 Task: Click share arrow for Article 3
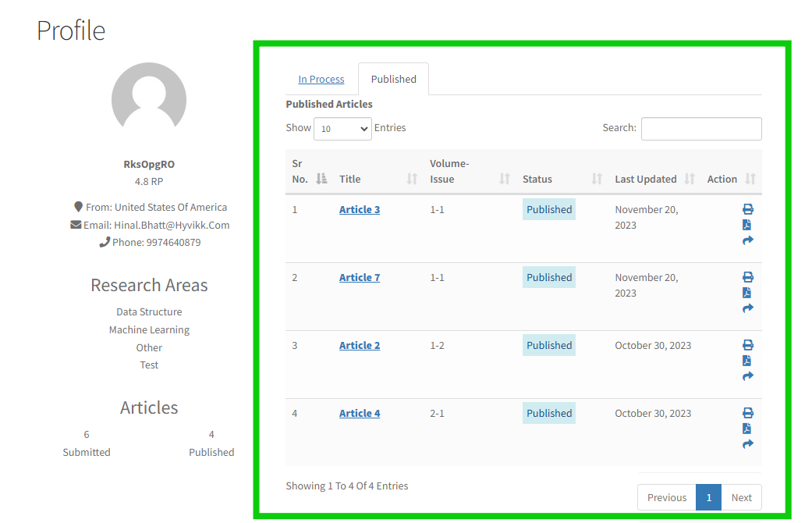(x=747, y=240)
